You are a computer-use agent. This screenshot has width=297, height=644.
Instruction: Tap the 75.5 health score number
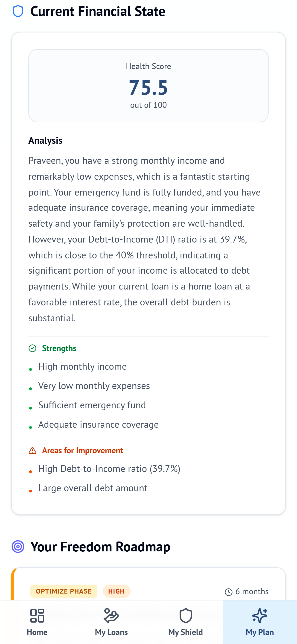click(x=148, y=88)
